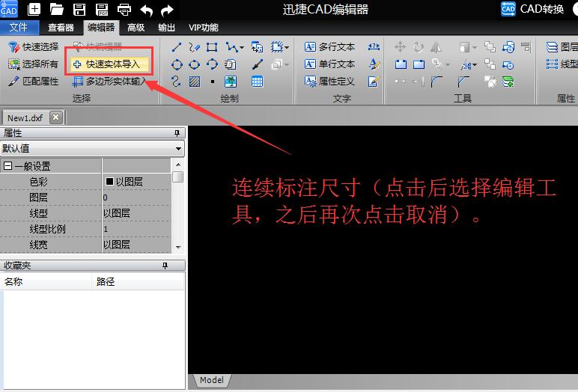
Task: Click the save as PDF icon
Action: pos(102,9)
